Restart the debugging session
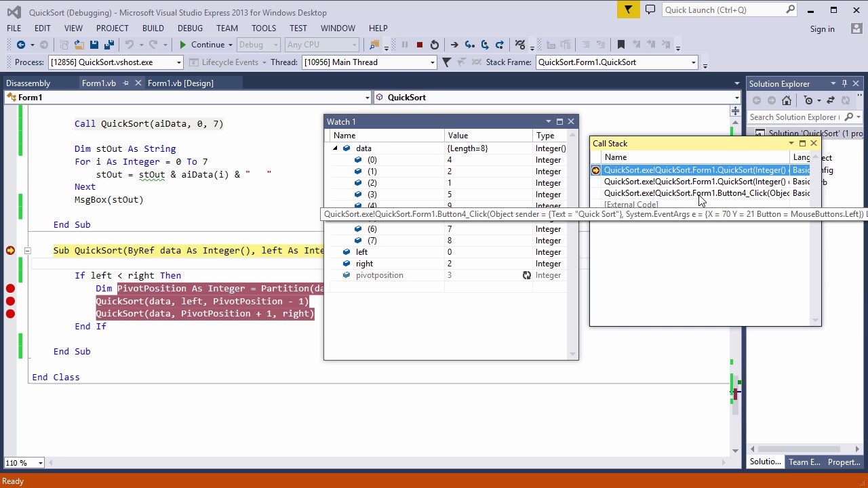Screen dimensions: 868x488 (434, 45)
